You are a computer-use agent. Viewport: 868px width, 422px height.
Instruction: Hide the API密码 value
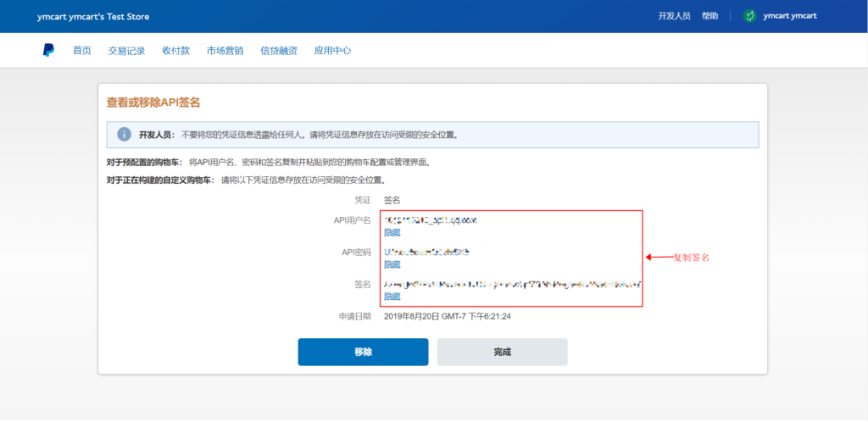point(392,264)
